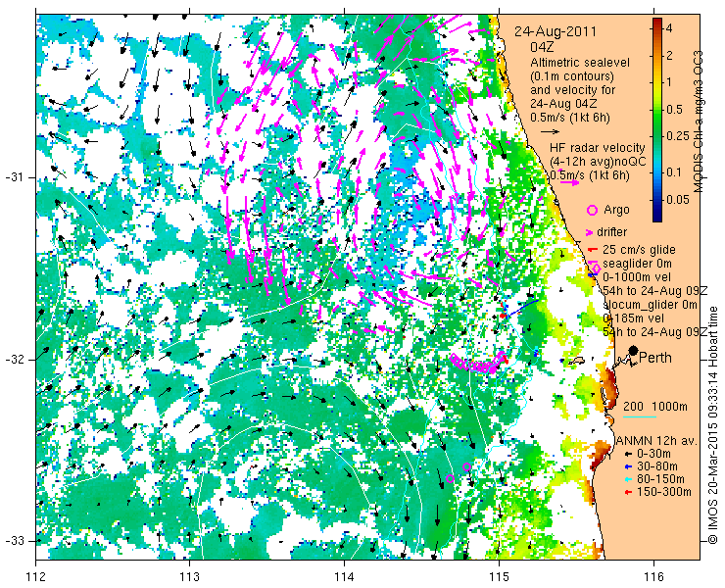Click the cyan 200 1000m isobath legend line
Image resolution: width=725 pixels, height=588 pixels.
tap(640, 417)
